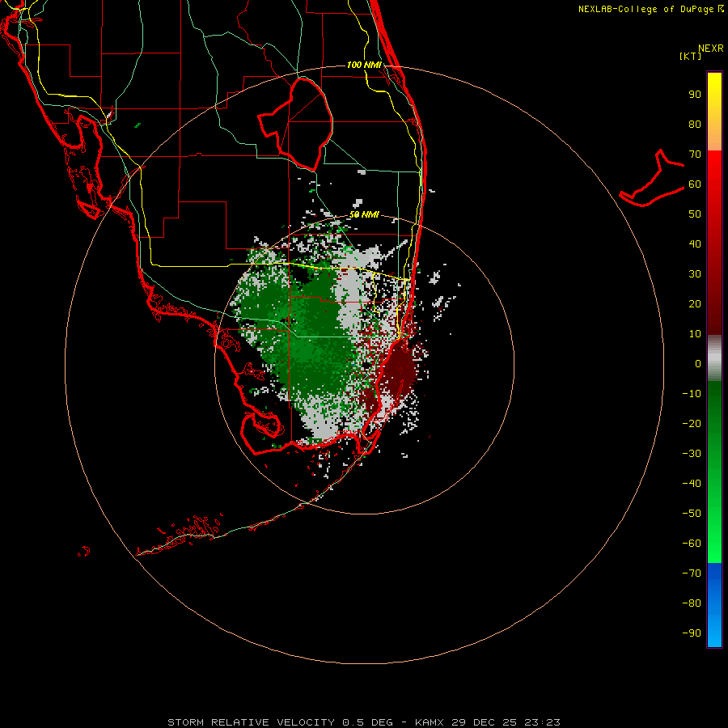Click the Storm Relative Velocity KAMX caption
This screenshot has height=728, width=728.
pos(364,722)
